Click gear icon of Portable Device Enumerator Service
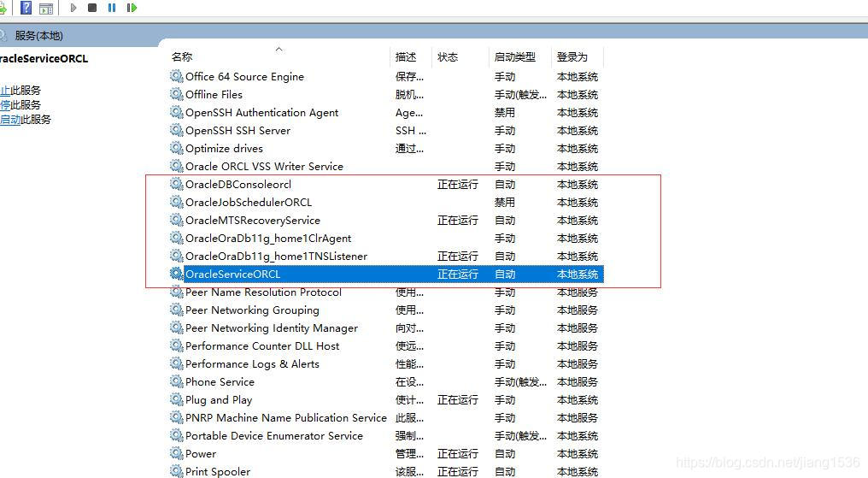This screenshot has width=868, height=478. click(x=177, y=434)
